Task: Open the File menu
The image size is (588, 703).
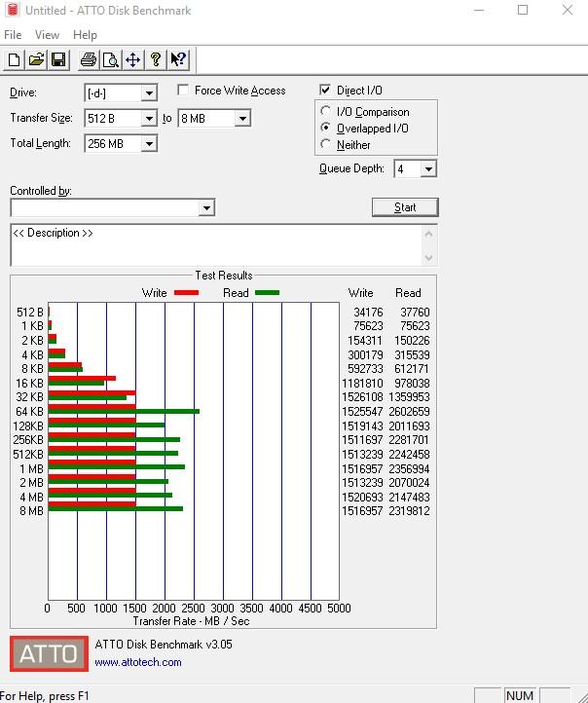Action: [x=13, y=35]
